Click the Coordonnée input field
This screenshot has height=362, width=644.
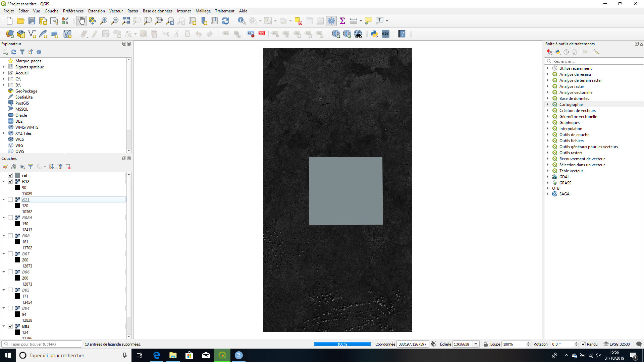pyautogui.click(x=413, y=344)
